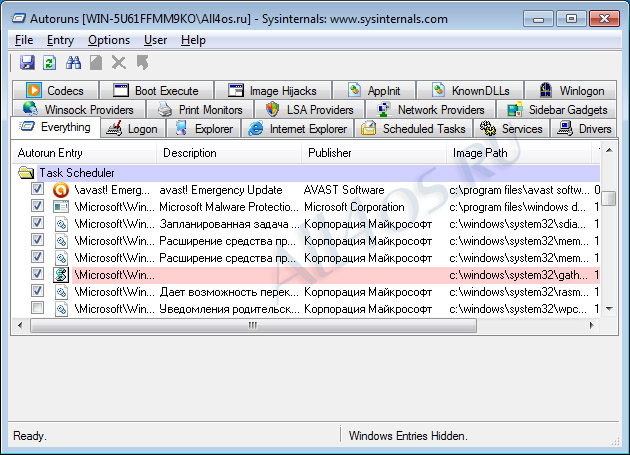Open the AppInit tab
This screenshot has width=630, height=455.
pyautogui.click(x=374, y=90)
